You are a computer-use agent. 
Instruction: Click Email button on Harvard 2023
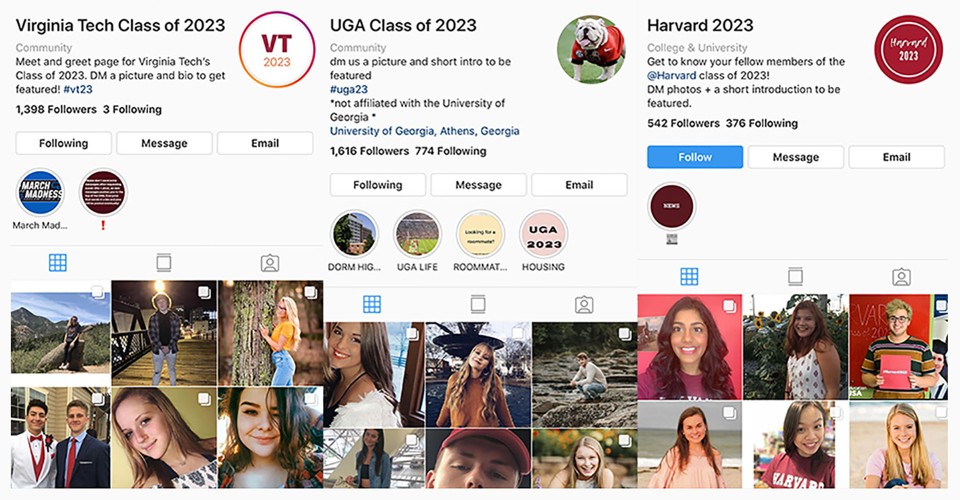click(896, 157)
